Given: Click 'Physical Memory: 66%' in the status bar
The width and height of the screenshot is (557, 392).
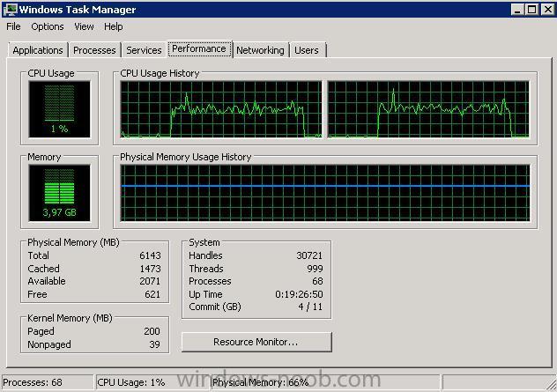Looking at the screenshot, I should [260, 382].
